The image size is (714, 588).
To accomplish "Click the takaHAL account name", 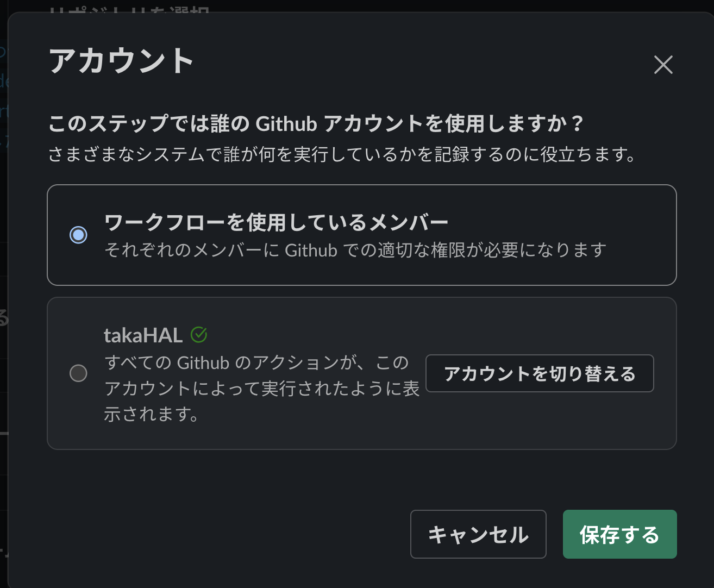I will [143, 335].
